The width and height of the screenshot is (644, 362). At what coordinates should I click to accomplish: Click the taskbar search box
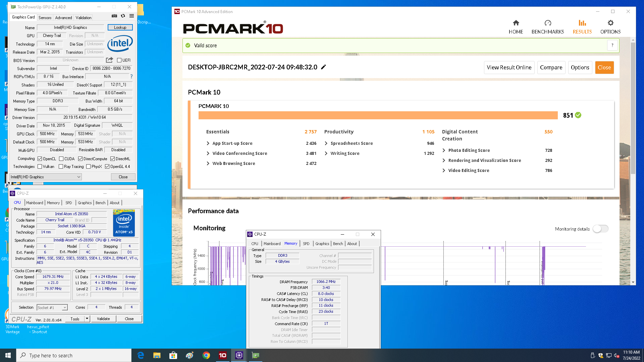(74, 355)
